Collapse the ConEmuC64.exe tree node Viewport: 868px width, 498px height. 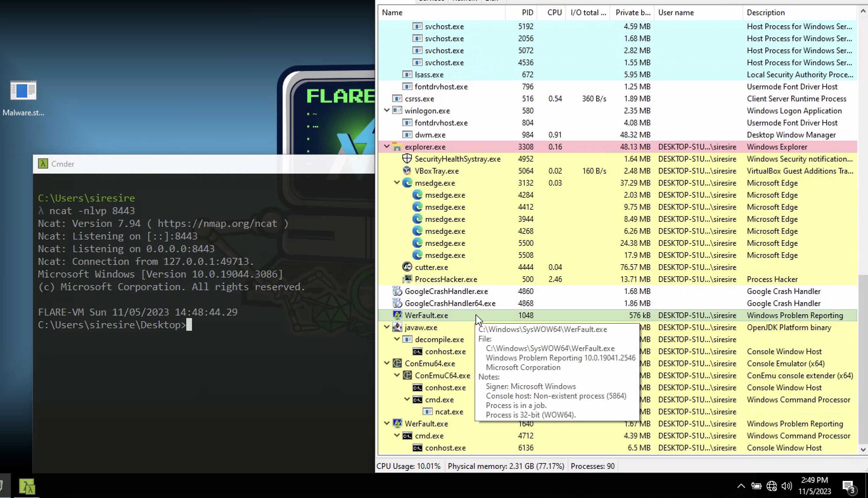click(x=397, y=375)
